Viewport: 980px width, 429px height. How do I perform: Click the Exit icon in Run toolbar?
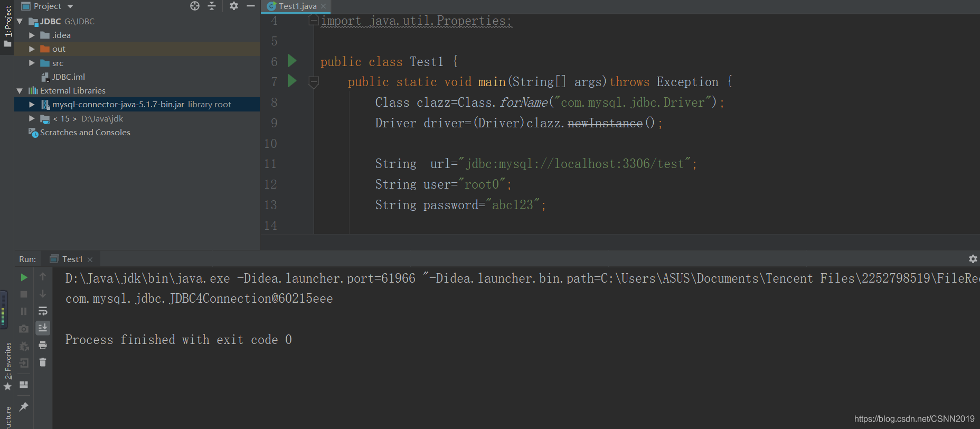(x=24, y=363)
